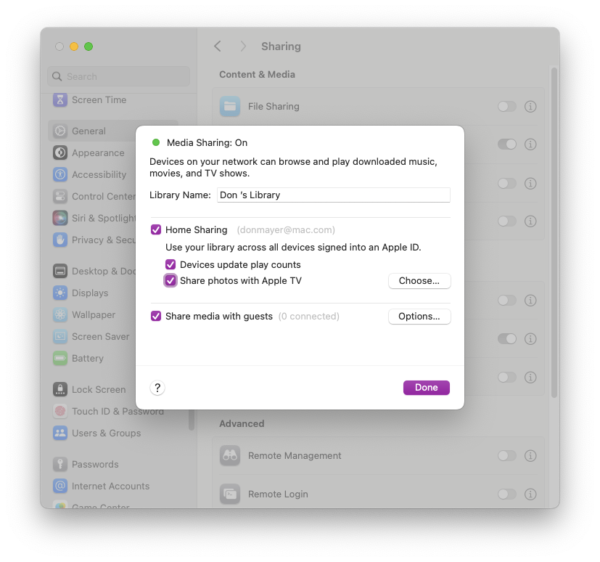
Task: Click the search magnifier icon
Action: click(x=57, y=77)
